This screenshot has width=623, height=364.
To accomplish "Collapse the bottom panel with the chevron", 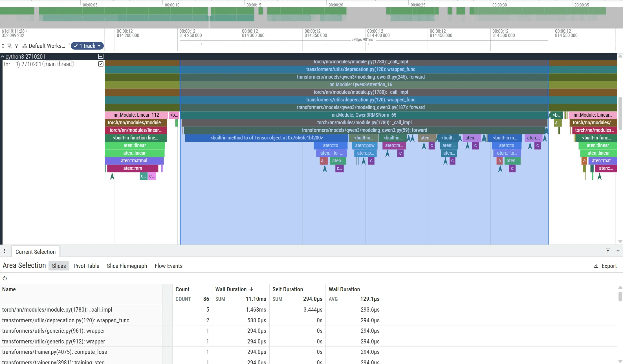I will tap(618, 251).
